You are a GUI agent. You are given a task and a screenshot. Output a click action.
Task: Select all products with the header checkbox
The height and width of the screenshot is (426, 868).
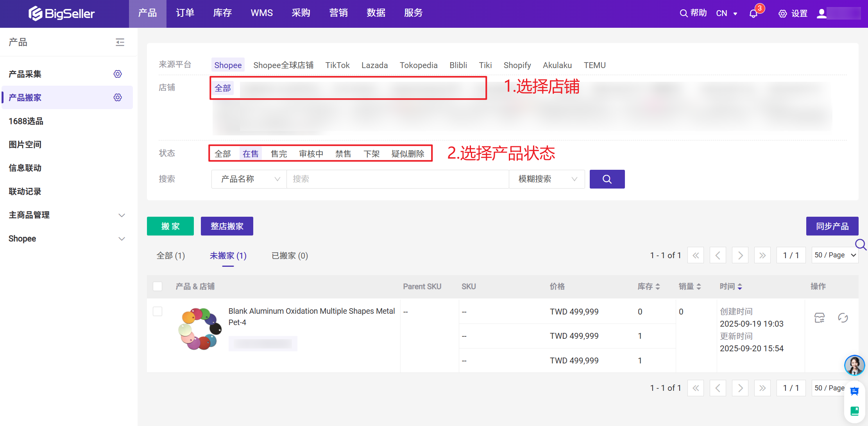click(157, 286)
